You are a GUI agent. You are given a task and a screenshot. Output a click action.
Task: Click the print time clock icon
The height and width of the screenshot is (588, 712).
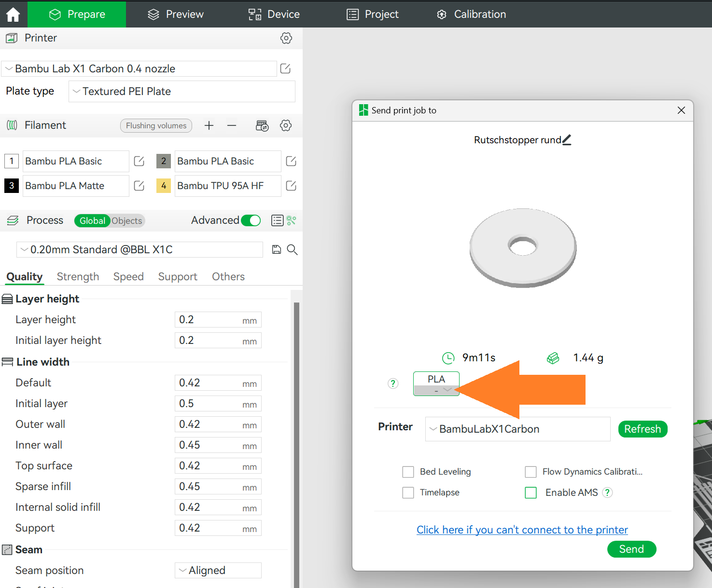(x=448, y=358)
